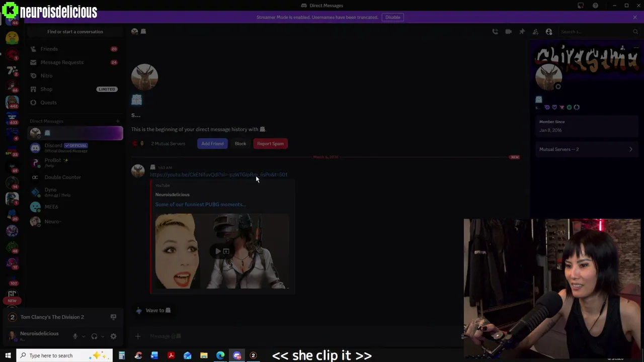This screenshot has width=644, height=362.
Task: Click the message input field
Action: [302, 336]
